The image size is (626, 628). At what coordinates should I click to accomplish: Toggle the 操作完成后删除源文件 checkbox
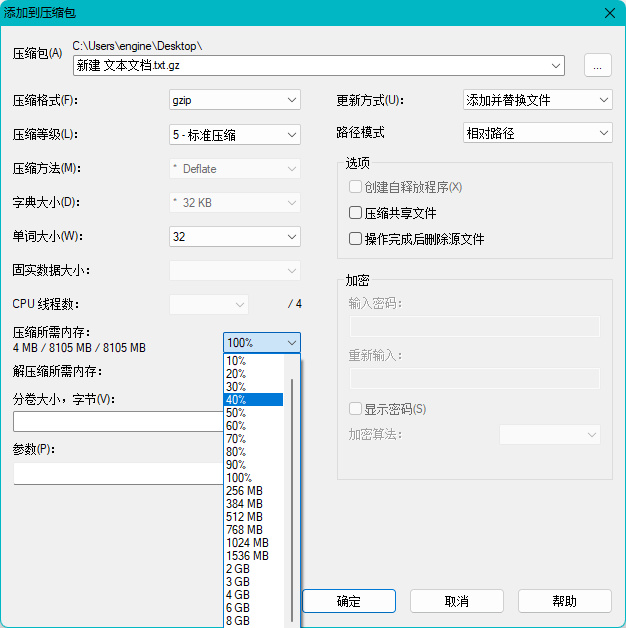(355, 239)
